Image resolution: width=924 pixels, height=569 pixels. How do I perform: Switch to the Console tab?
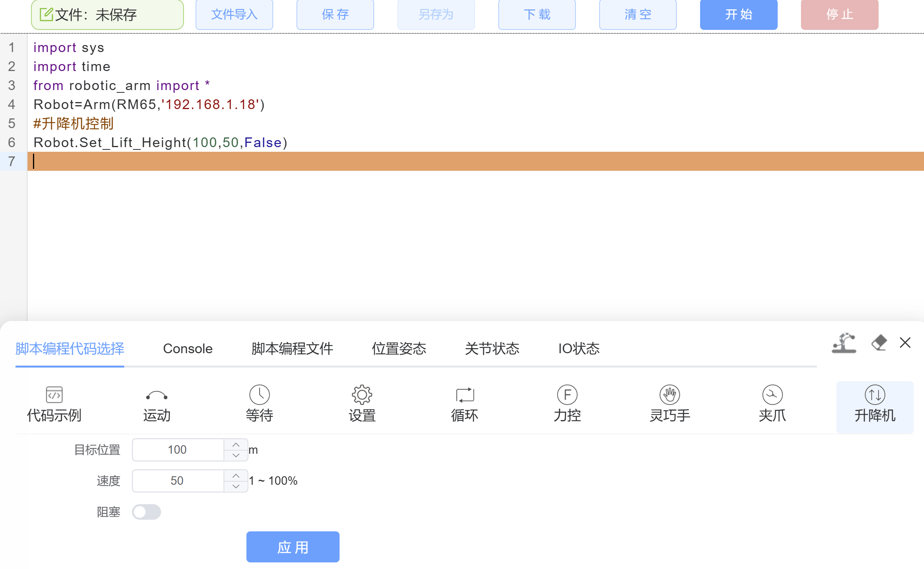(x=188, y=349)
